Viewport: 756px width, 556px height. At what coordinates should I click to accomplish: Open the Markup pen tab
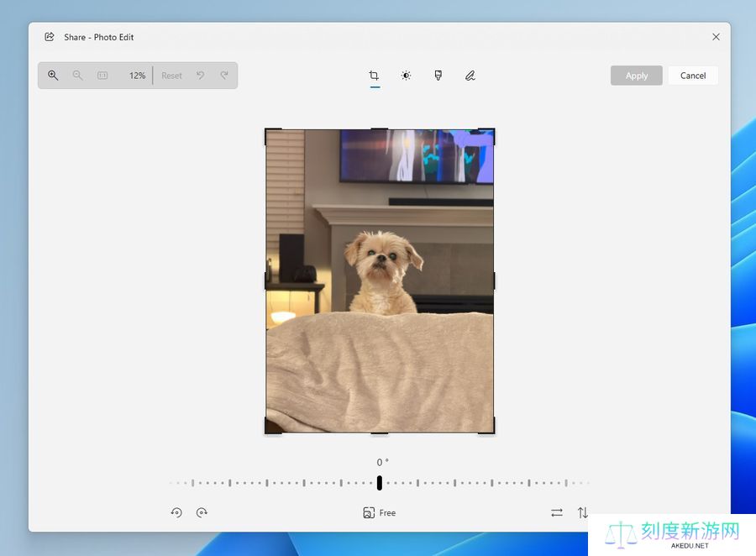[x=470, y=76]
